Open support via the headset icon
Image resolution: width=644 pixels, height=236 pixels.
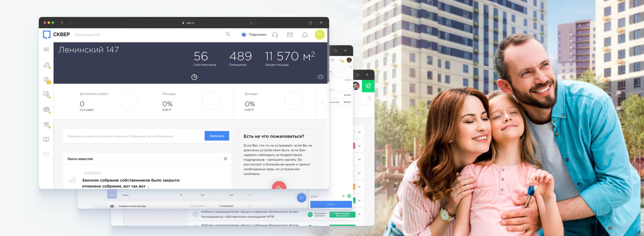(x=275, y=35)
